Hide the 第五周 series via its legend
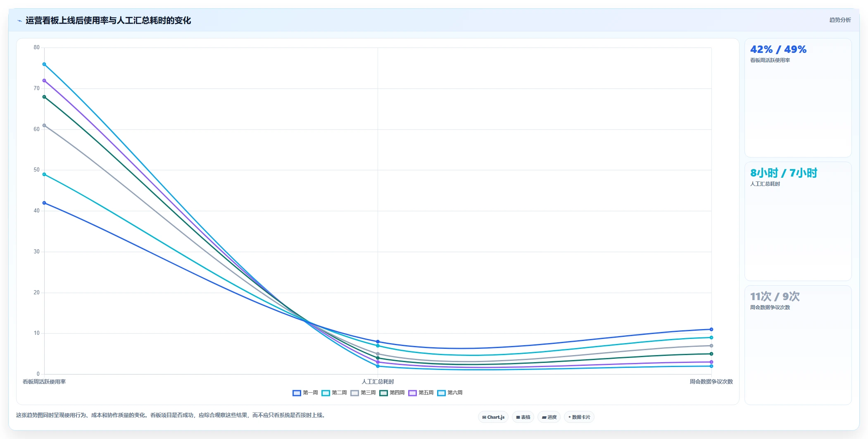This screenshot has height=439, width=868. pyautogui.click(x=421, y=393)
